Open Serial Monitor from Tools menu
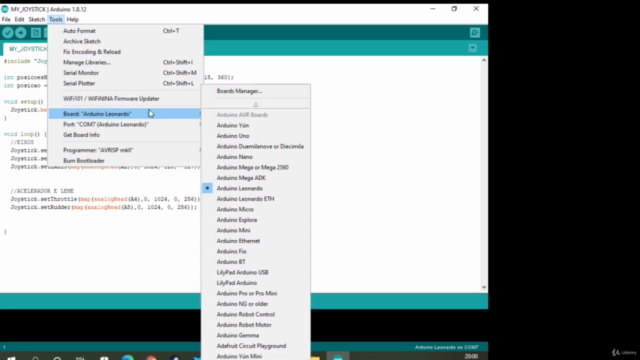Viewport: 640px width, 360px height. [126, 73]
